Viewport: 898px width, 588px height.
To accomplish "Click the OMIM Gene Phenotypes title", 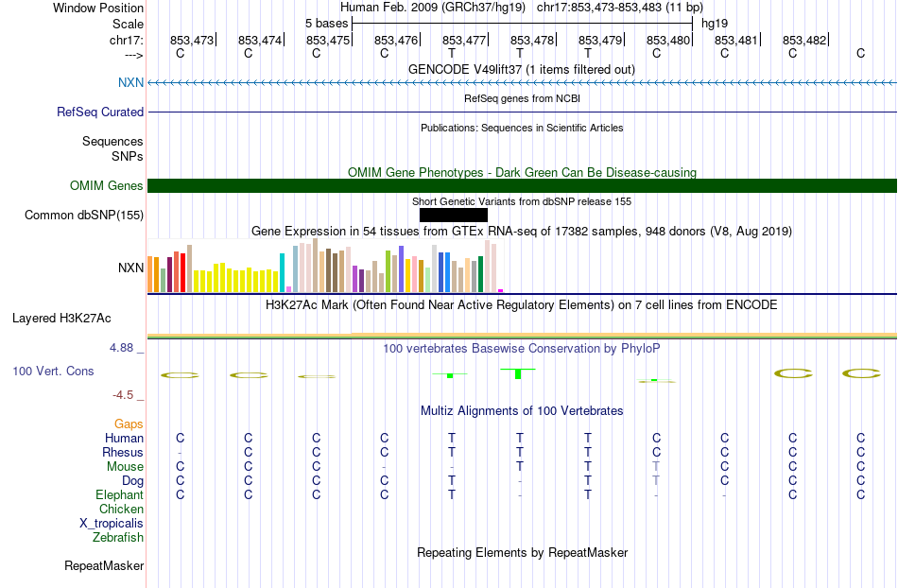I will click(x=522, y=172).
